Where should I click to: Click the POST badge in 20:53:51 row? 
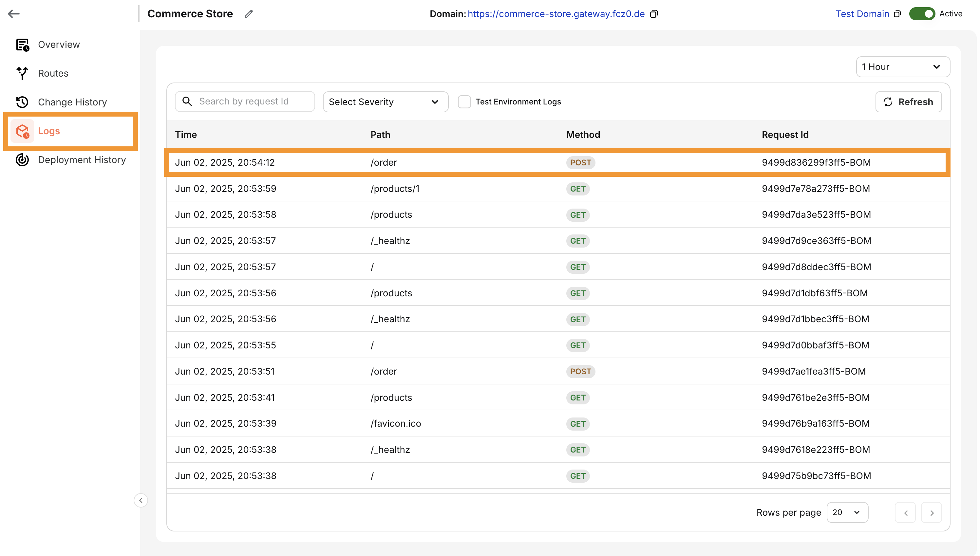click(580, 371)
